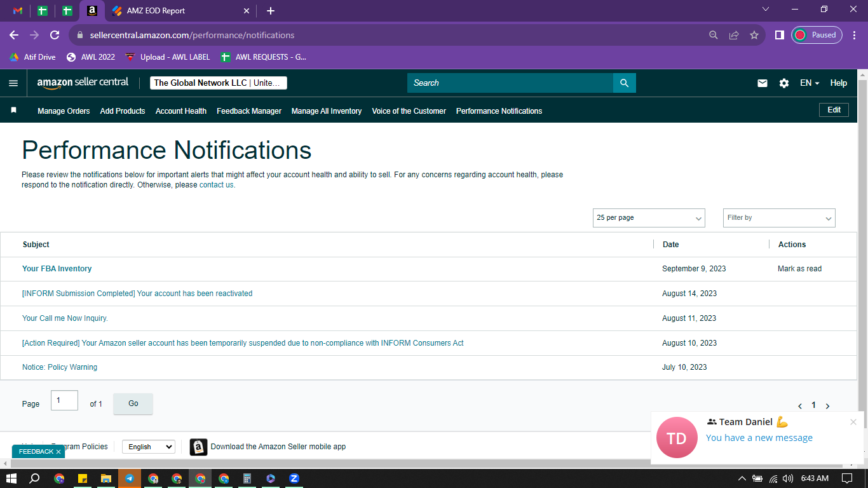Viewport: 868px width, 488px height.
Task: Switch to the Amazon tab
Action: (92, 11)
